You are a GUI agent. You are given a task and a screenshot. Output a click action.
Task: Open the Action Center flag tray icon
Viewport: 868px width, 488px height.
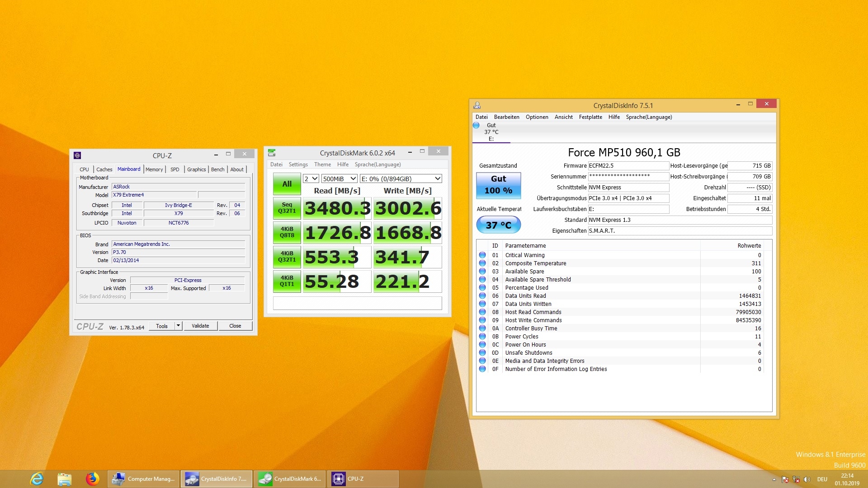pos(785,479)
